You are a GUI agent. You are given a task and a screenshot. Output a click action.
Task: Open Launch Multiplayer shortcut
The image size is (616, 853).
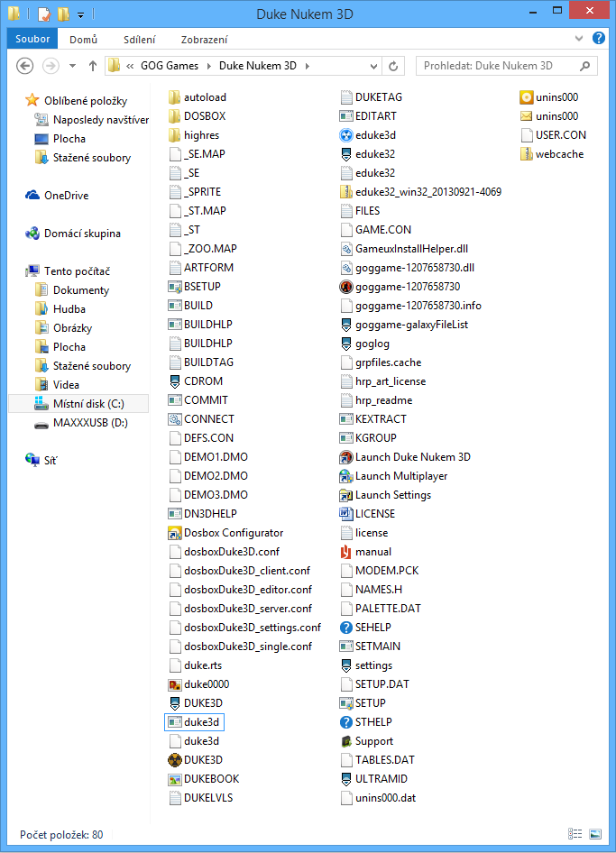coord(393,476)
